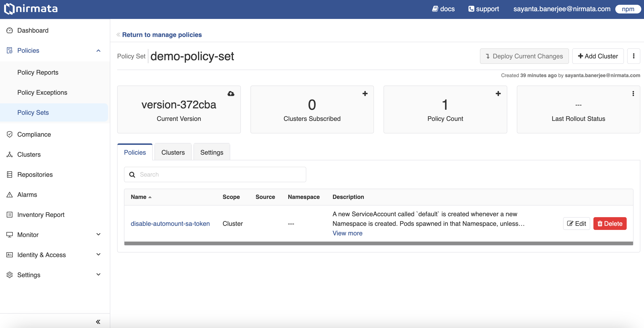Edit the disable-automount-sa-token policy

pyautogui.click(x=577, y=224)
